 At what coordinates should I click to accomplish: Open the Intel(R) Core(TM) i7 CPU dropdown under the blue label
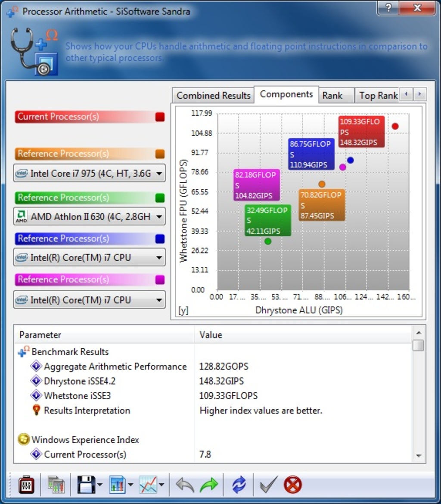pos(90,257)
